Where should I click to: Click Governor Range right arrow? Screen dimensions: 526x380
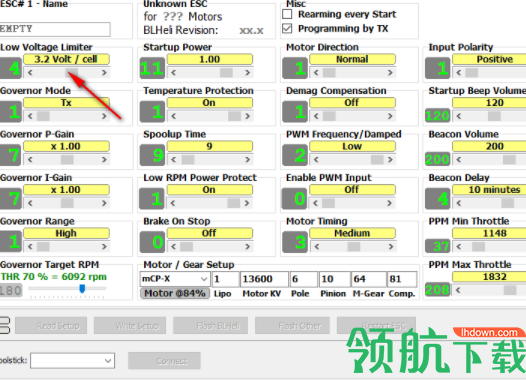104,247
